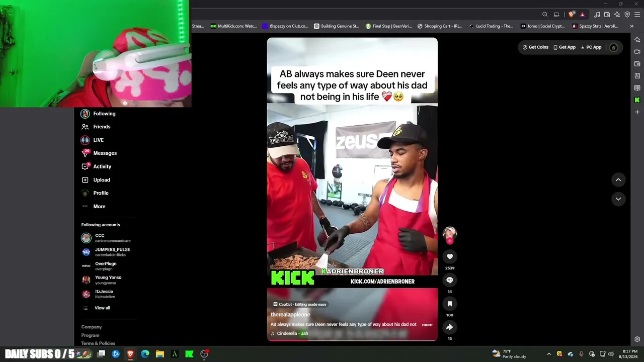
Task: Go to next video with down chevron
Action: [x=618, y=199]
